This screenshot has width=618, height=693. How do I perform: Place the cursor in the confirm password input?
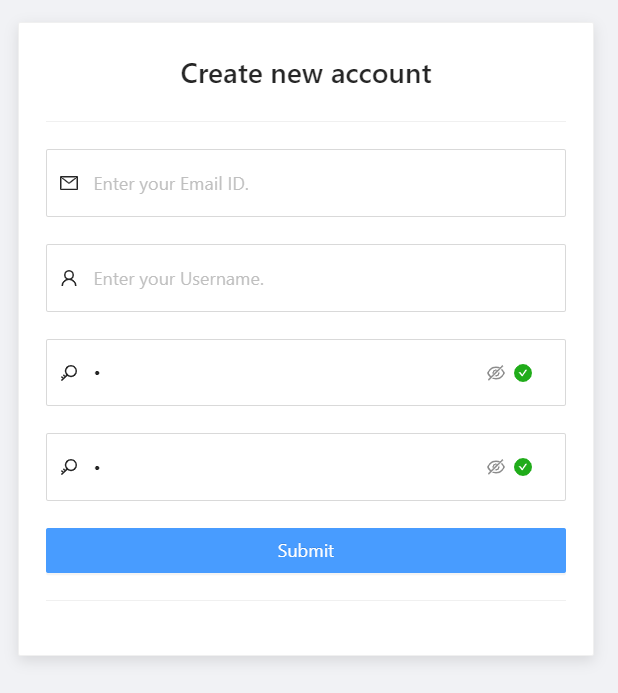(x=287, y=467)
